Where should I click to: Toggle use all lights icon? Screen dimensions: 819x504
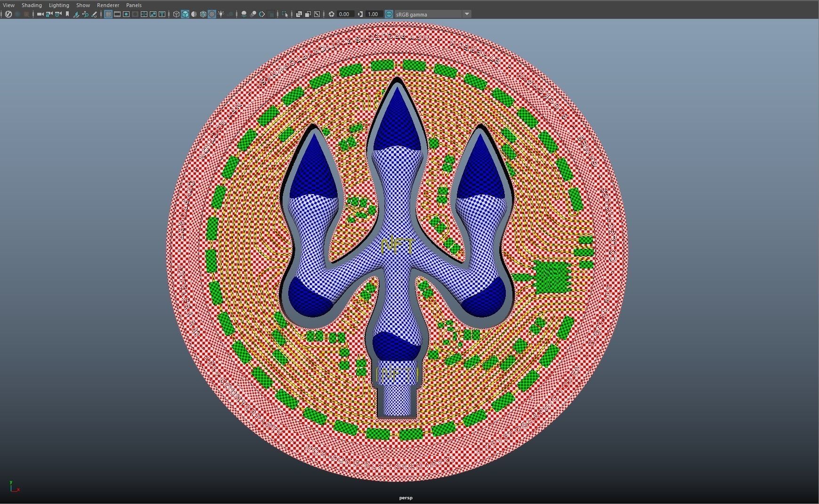(221, 14)
